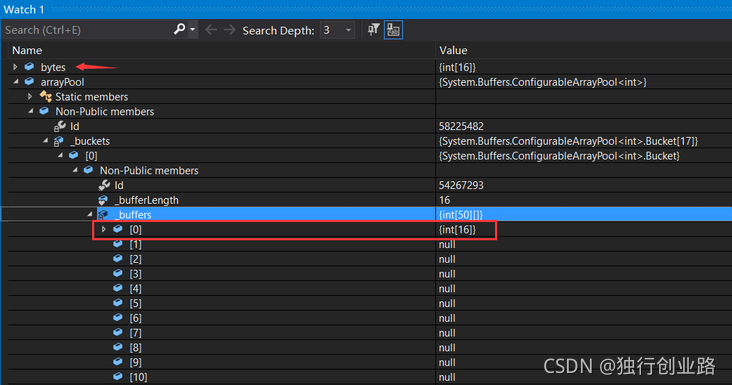The width and height of the screenshot is (732, 385).
Task: Select value 58225482
Action: (461, 126)
